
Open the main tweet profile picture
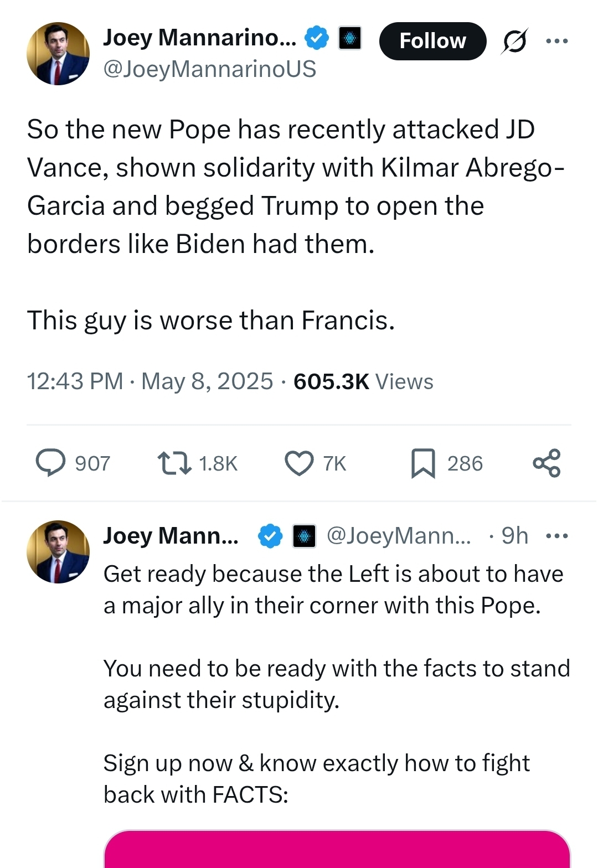pos(58,54)
